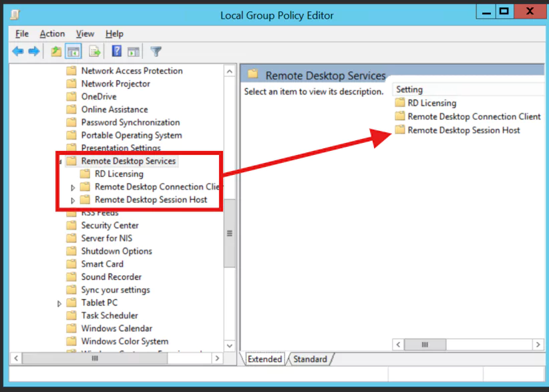Viewport: 549px width, 392px height.
Task: Select the Security Center folder icon
Action: (x=71, y=226)
